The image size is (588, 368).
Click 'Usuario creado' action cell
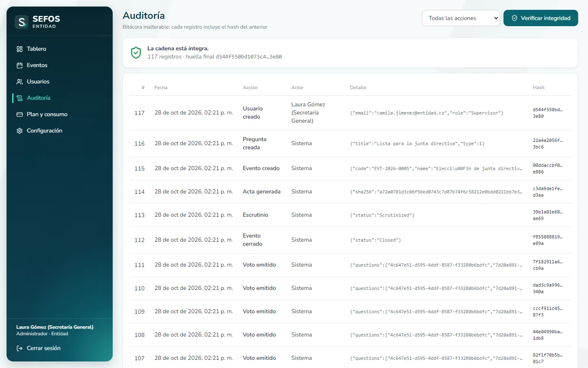coord(253,112)
